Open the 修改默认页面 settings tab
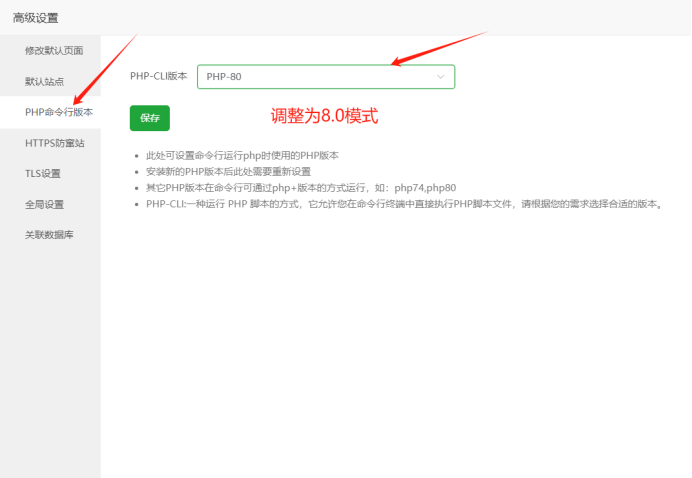This screenshot has height=478, width=692. [54, 50]
